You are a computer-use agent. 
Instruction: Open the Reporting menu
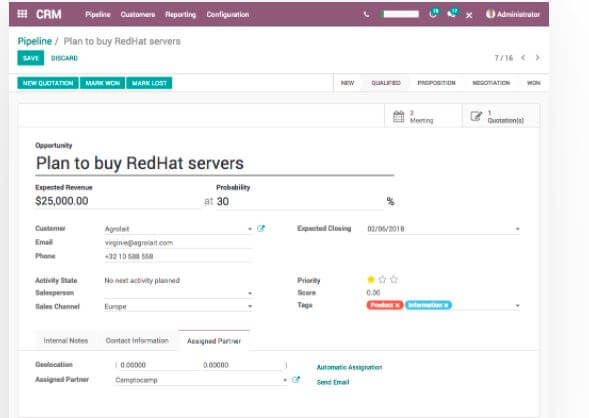[181, 15]
